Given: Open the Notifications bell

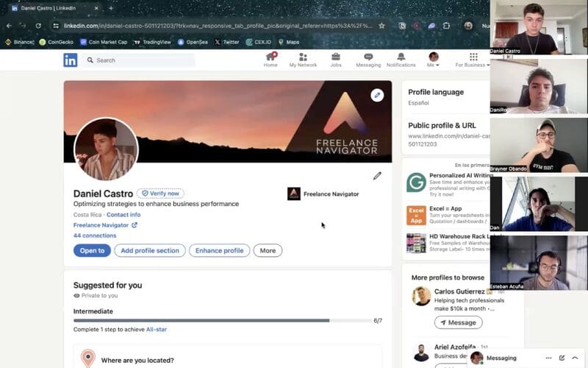Looking at the screenshot, I should (401, 57).
